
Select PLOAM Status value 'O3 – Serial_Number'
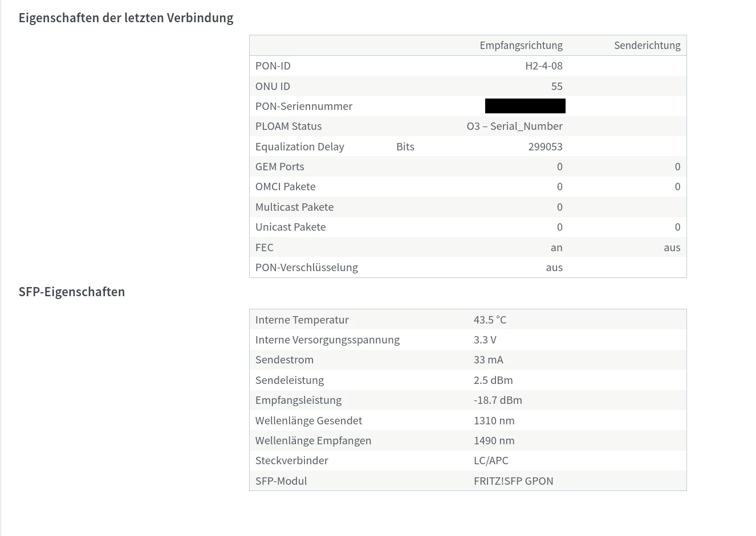click(514, 126)
